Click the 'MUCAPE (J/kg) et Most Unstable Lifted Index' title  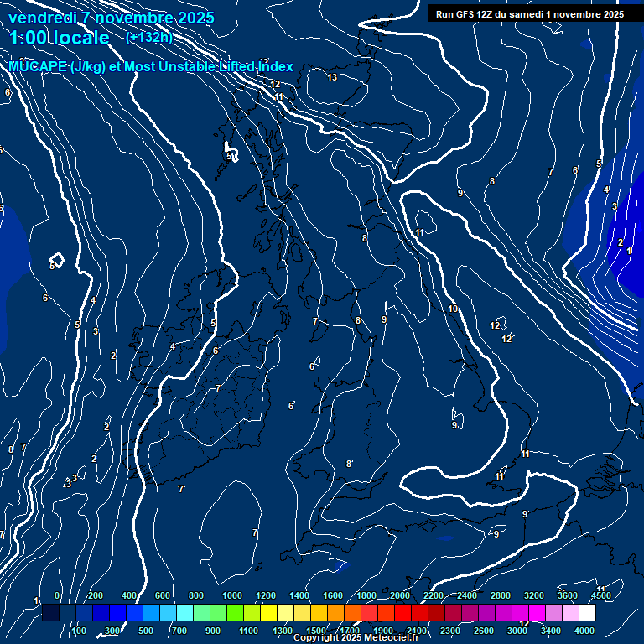click(151, 66)
